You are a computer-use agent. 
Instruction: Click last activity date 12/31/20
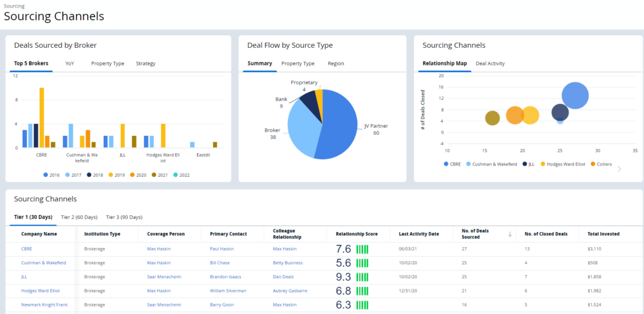408,291
